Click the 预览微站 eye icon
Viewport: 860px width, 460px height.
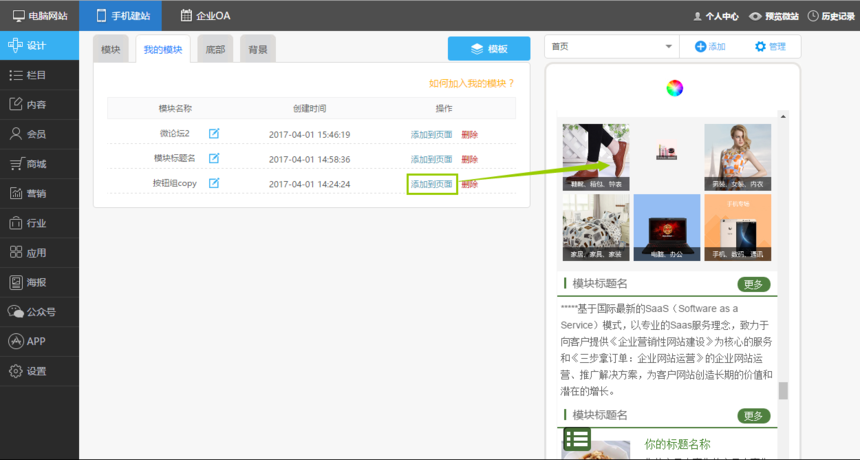click(x=755, y=16)
